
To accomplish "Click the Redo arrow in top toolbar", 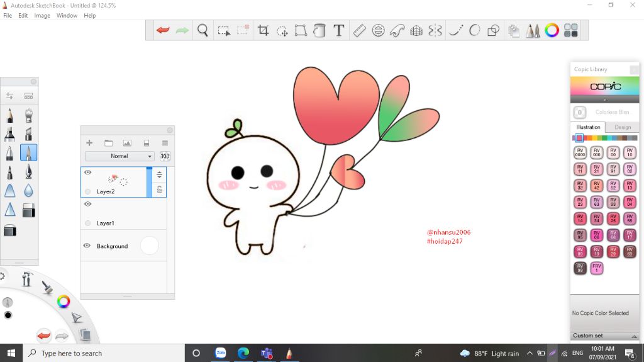I will 182,30.
